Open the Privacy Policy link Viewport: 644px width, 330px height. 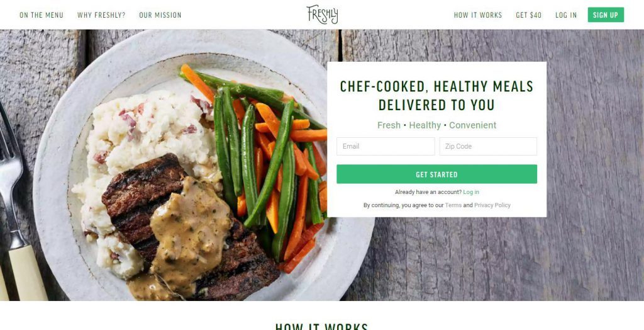492,205
